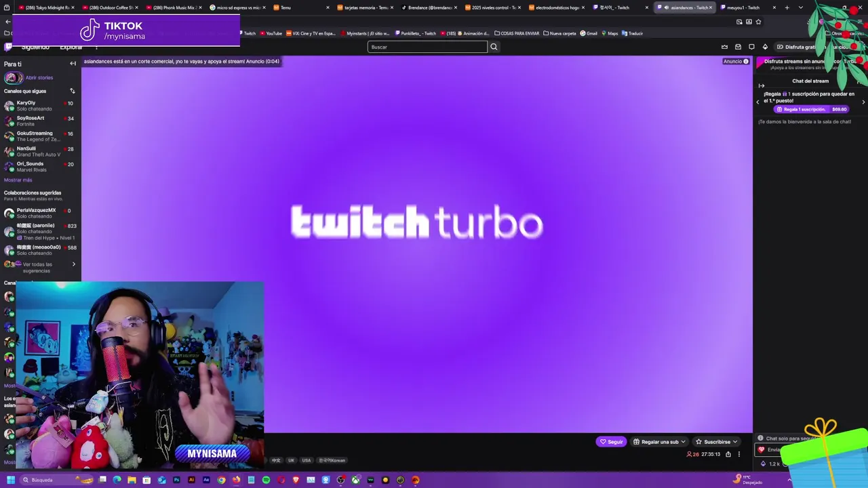Open Spotify from the taskbar
868x488 pixels.
point(266,480)
